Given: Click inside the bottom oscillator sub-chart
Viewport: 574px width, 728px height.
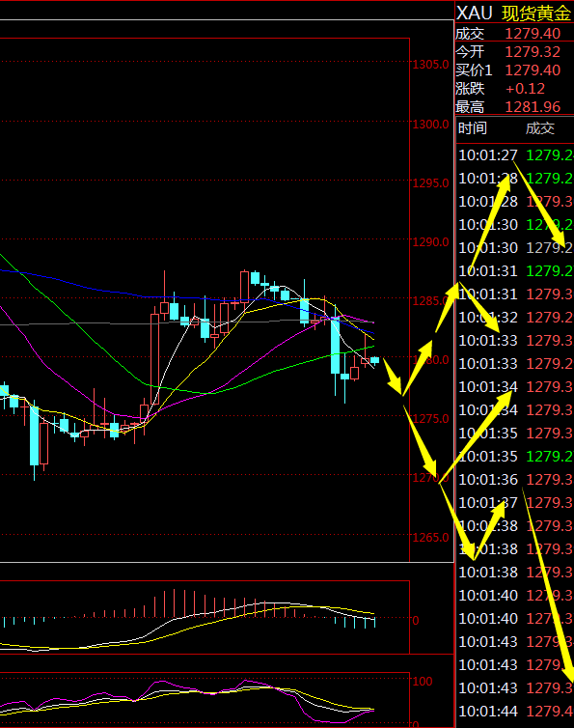Looking at the screenshot, I should 205,699.
